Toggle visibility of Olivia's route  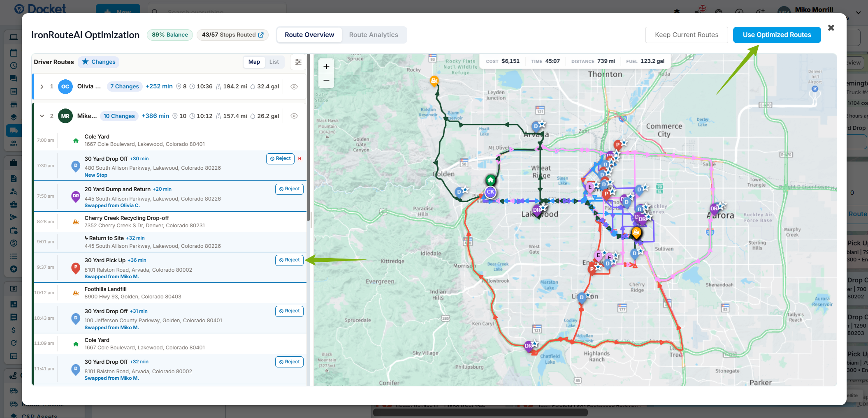click(294, 87)
